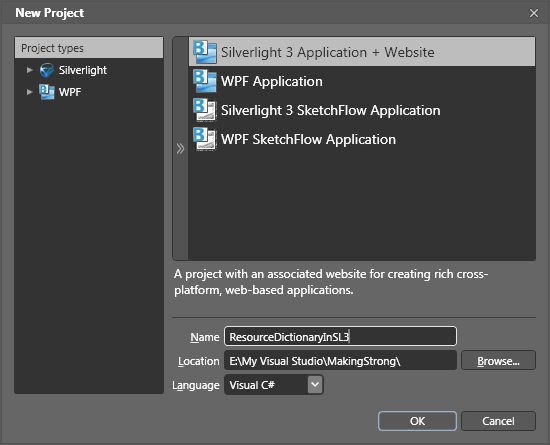The height and width of the screenshot is (445, 550).
Task: Choose WPF SketchFlow Application label
Action: 308,140
